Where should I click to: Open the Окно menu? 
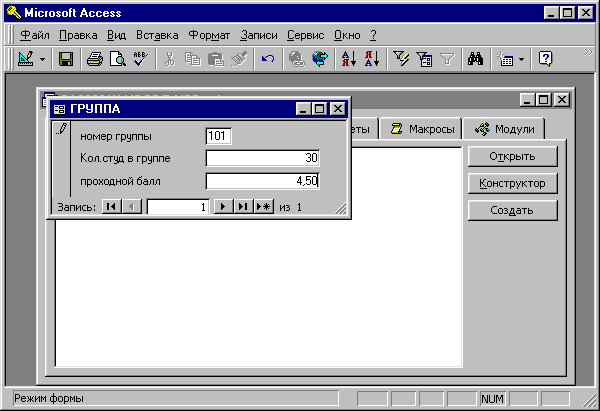(347, 35)
